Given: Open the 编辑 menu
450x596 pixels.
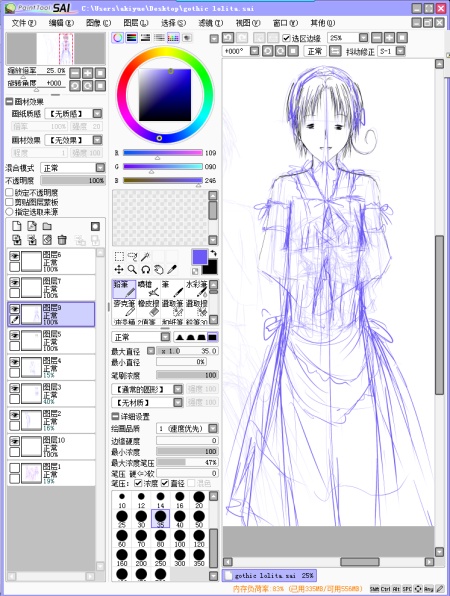Looking at the screenshot, I should (61, 23).
